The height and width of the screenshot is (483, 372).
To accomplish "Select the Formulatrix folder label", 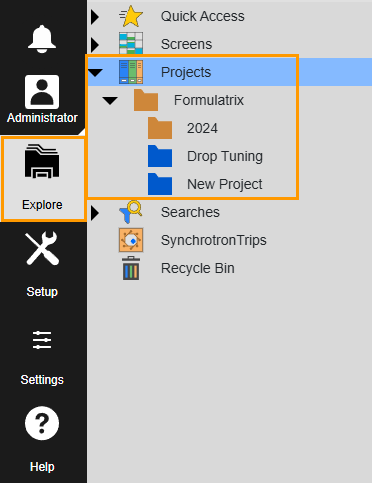I will click(209, 100).
